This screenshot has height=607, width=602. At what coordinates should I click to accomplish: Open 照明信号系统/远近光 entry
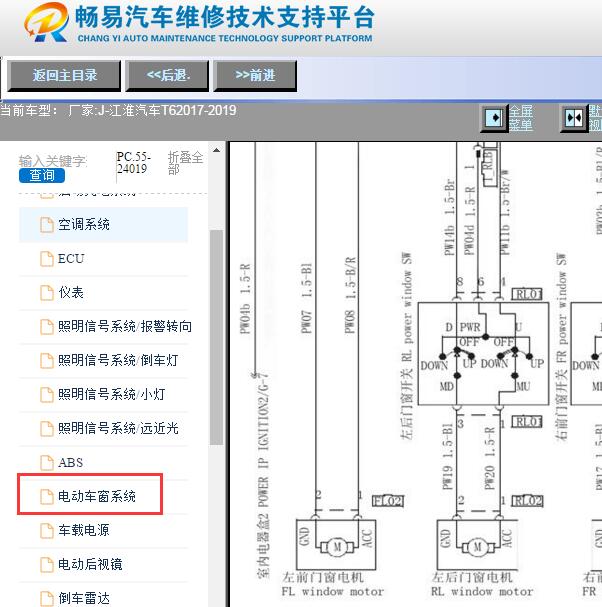pyautogui.click(x=118, y=428)
